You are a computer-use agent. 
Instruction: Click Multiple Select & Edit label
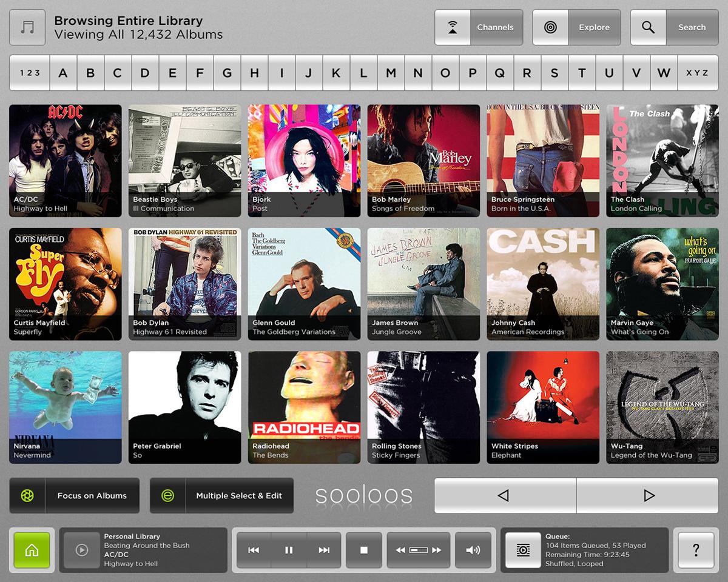(x=239, y=495)
